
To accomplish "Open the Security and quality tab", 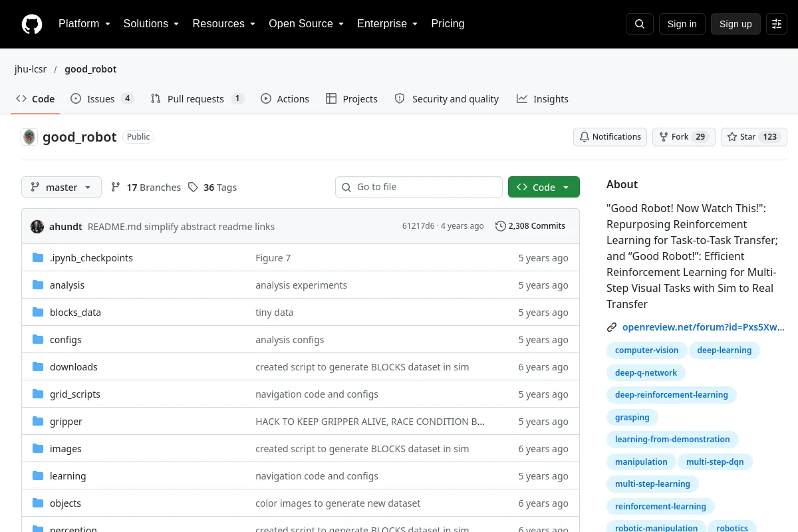I will (x=447, y=99).
